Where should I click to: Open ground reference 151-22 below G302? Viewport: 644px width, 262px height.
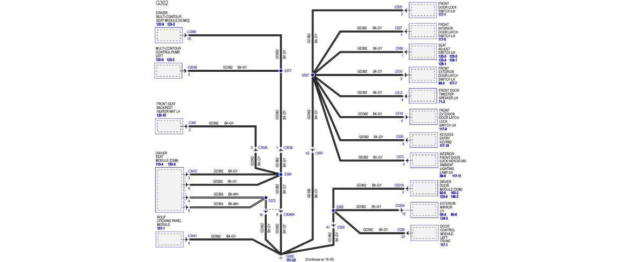pos(291,260)
